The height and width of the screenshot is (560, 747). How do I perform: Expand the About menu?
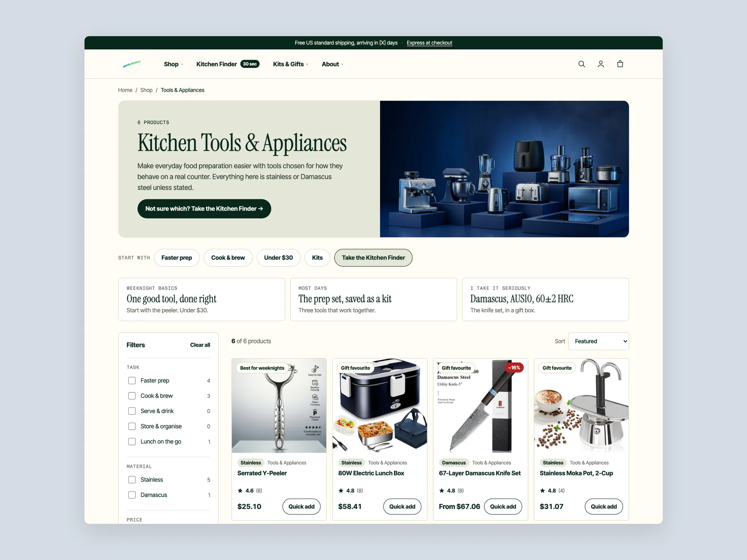(x=332, y=64)
